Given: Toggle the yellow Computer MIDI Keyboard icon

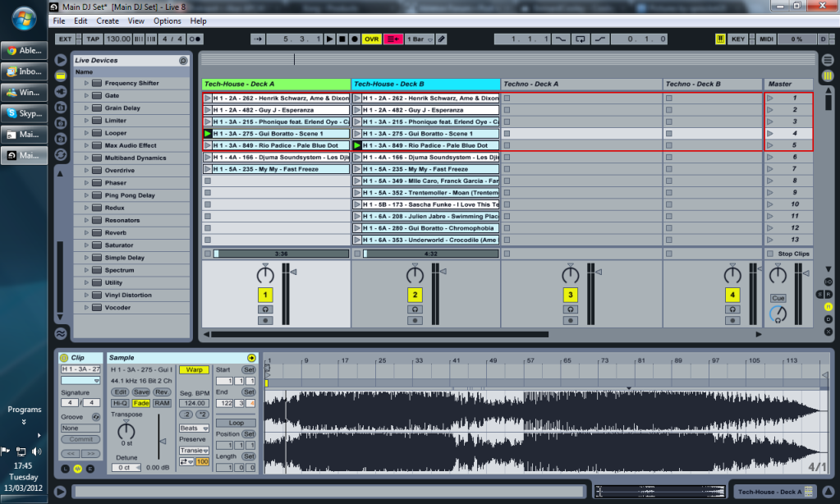Looking at the screenshot, I should click(x=720, y=39).
